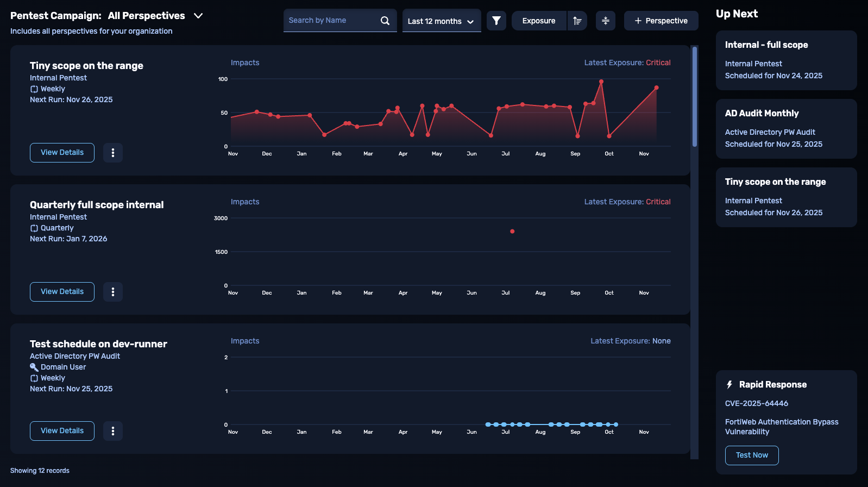Viewport: 868px width, 487px height.
Task: Open the Exposure sort-by selector
Action: click(x=538, y=21)
